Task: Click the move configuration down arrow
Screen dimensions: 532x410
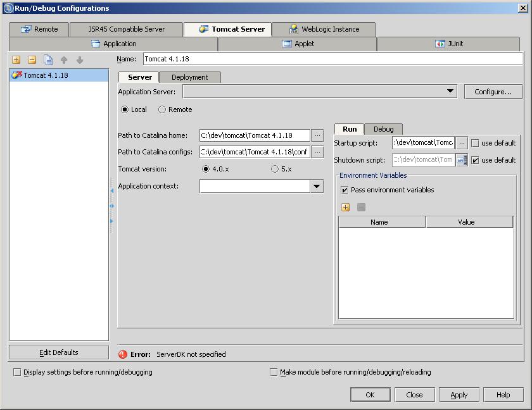Action: pos(80,60)
